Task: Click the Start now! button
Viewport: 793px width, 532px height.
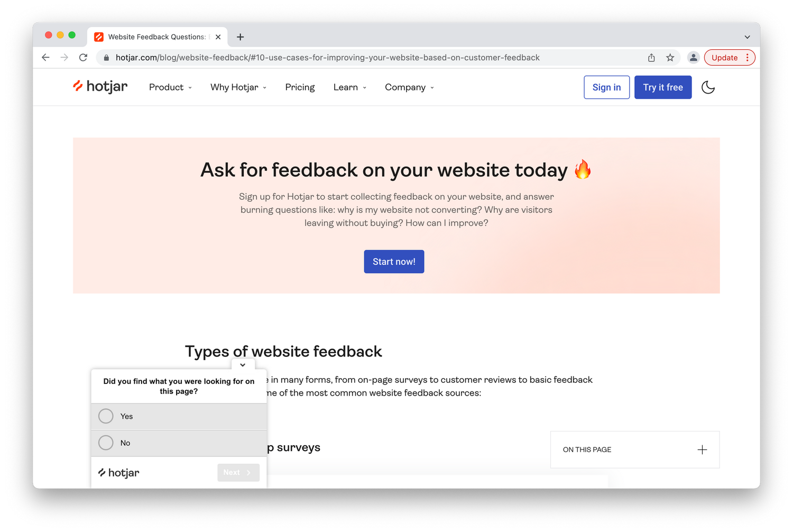Action: coord(394,262)
